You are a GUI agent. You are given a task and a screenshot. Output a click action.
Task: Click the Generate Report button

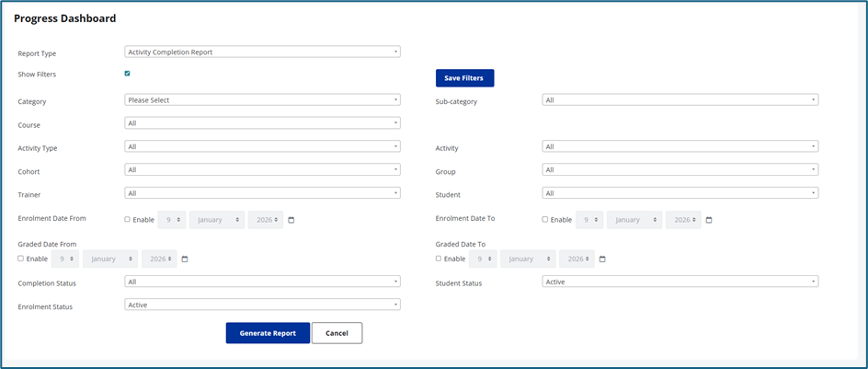(268, 333)
